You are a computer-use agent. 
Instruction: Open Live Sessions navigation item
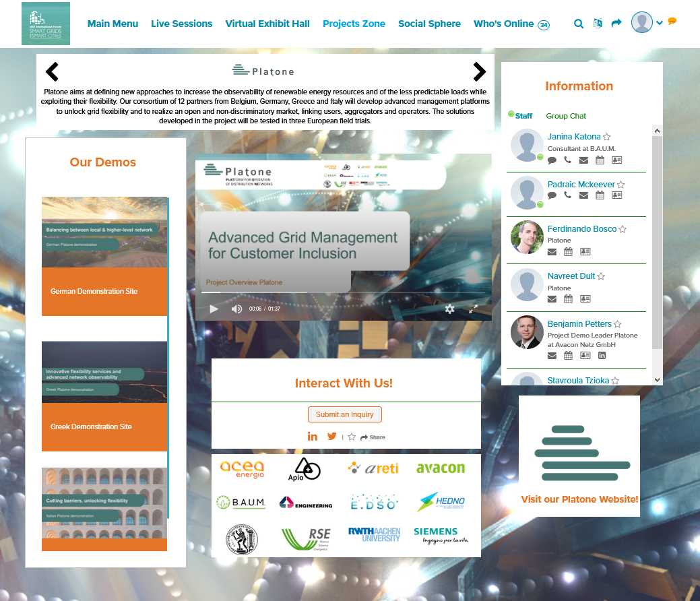(182, 24)
